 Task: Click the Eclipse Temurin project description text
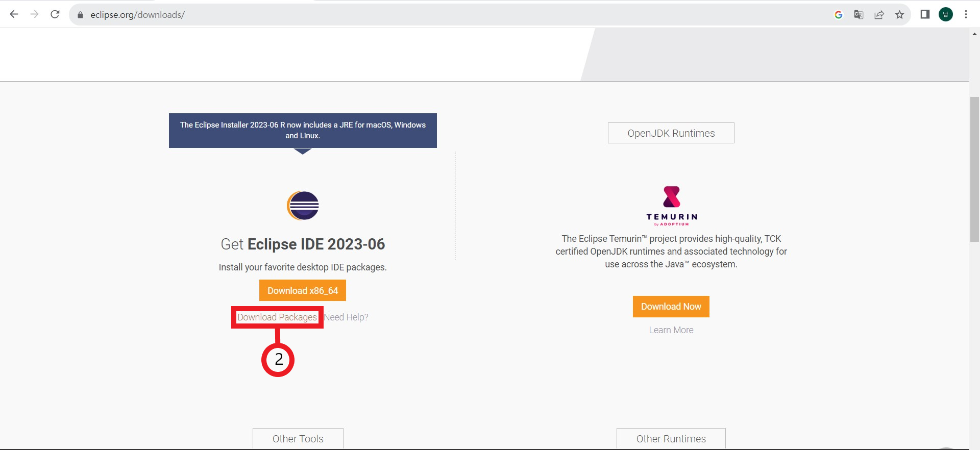(x=671, y=252)
